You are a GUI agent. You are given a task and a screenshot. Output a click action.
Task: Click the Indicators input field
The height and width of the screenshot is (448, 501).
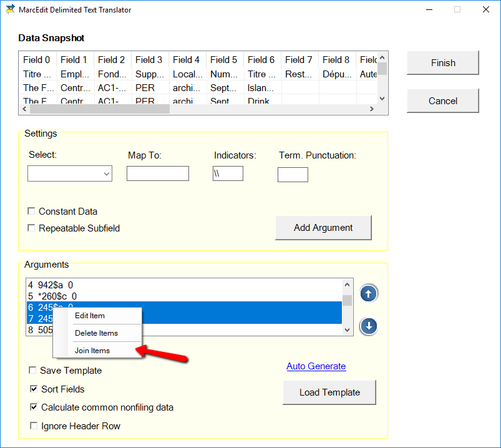point(228,173)
